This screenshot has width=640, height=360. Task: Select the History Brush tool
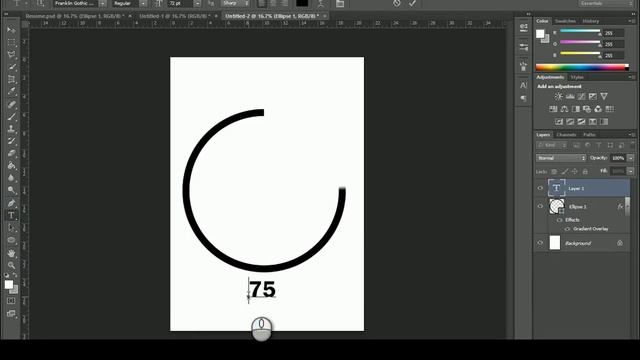(x=11, y=141)
